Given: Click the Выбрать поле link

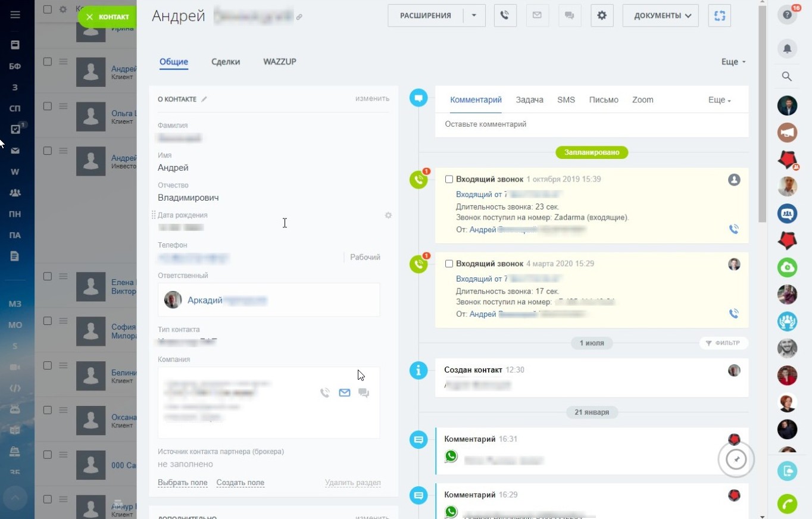Looking at the screenshot, I should (x=182, y=483).
